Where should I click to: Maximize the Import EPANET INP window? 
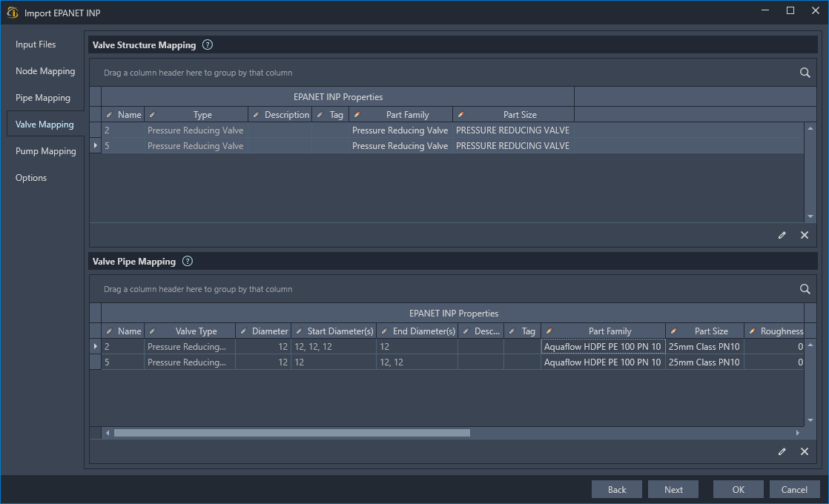coord(790,10)
